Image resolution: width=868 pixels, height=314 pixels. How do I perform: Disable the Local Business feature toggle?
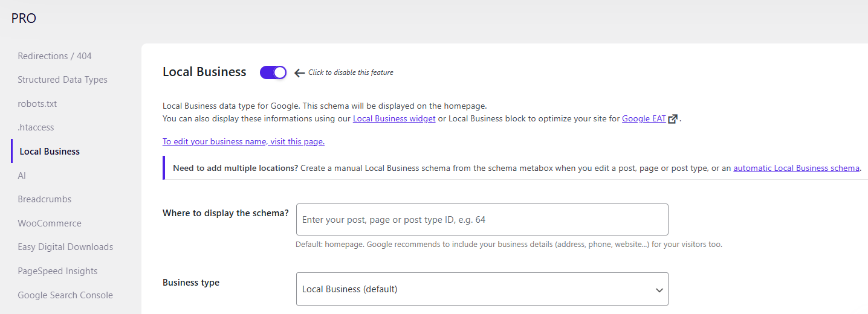273,72
